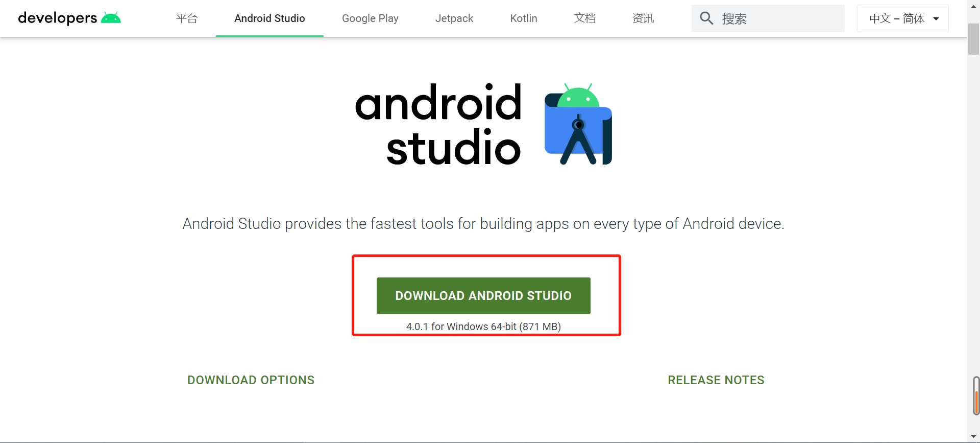Click the Android Studio compass logo image

[x=578, y=124]
